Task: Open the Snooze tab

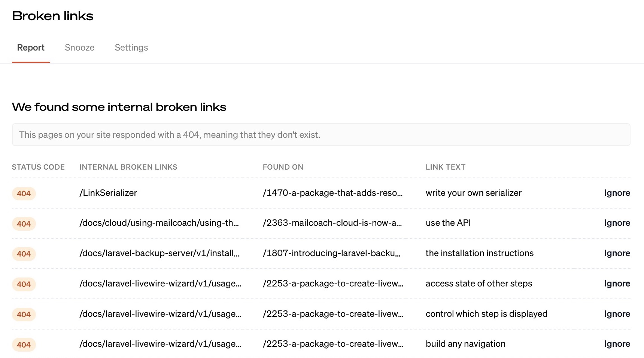Action: click(79, 48)
